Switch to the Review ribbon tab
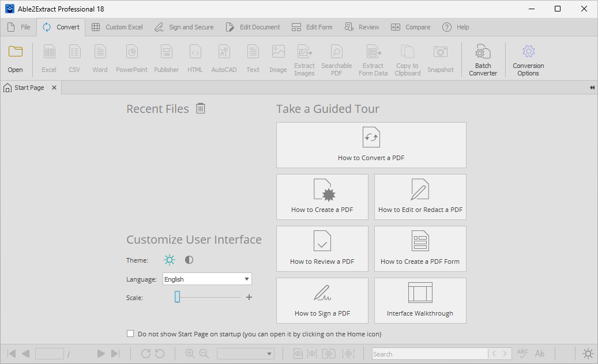598x364 pixels. click(x=362, y=26)
